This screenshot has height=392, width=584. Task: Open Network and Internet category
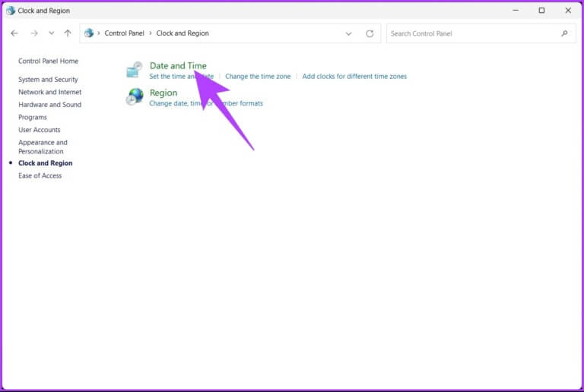[50, 92]
